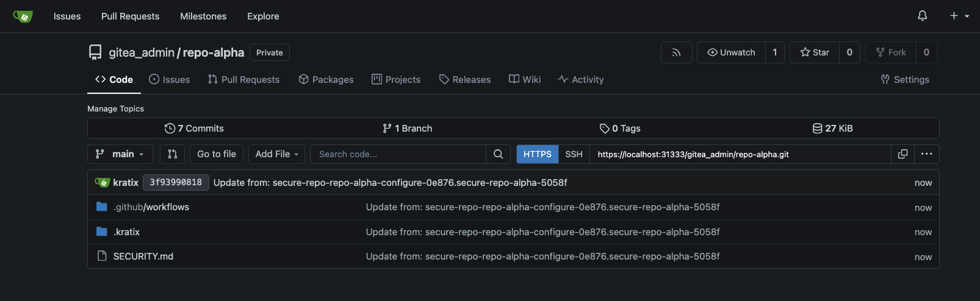
Task: Open the Releases tab
Action: [465, 79]
